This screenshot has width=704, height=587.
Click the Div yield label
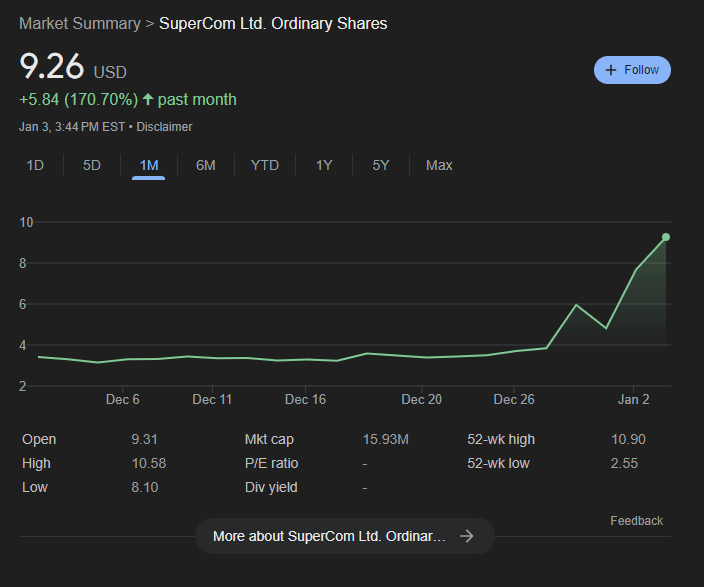tap(271, 487)
